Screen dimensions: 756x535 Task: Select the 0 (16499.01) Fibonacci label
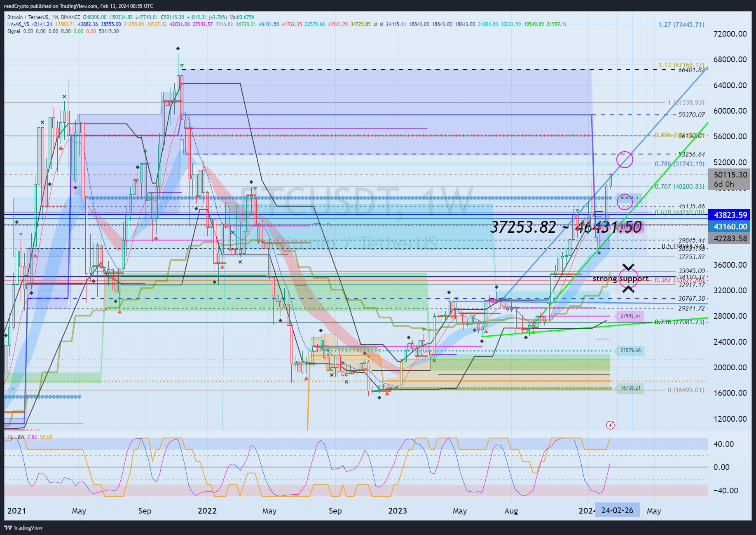[686, 390]
